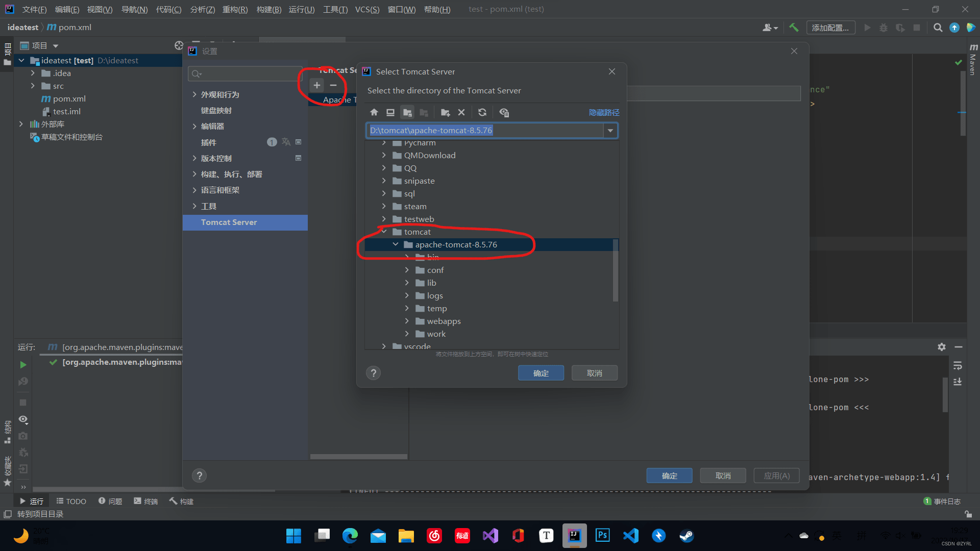Image resolution: width=980 pixels, height=551 pixels.
Task: Select the conf folder in tree
Action: [435, 270]
